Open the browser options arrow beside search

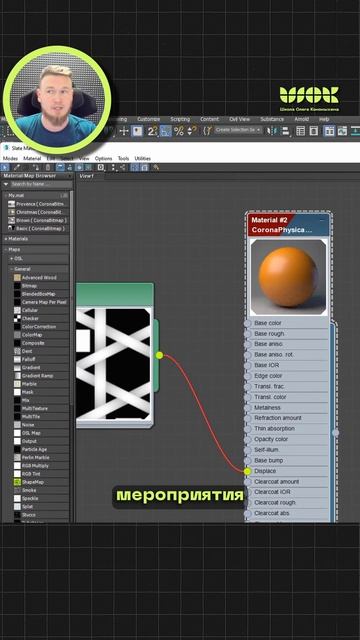(6, 184)
